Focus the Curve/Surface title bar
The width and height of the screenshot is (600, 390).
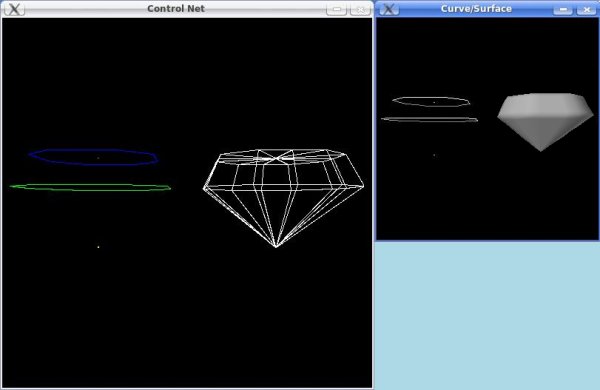tap(476, 8)
